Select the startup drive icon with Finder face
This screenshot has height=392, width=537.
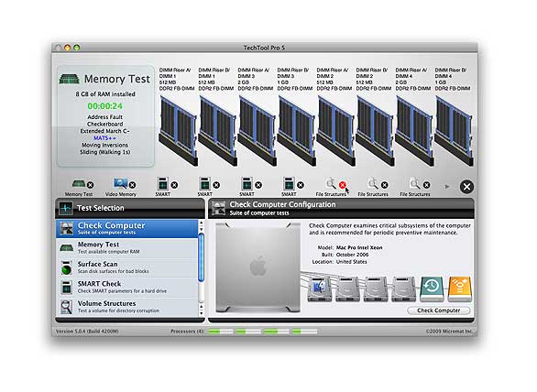319,289
